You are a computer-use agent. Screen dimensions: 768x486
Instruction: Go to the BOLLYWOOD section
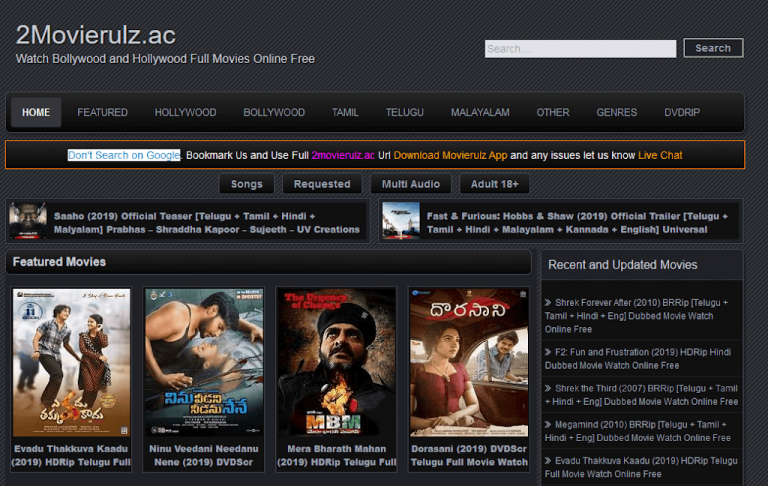click(x=274, y=112)
